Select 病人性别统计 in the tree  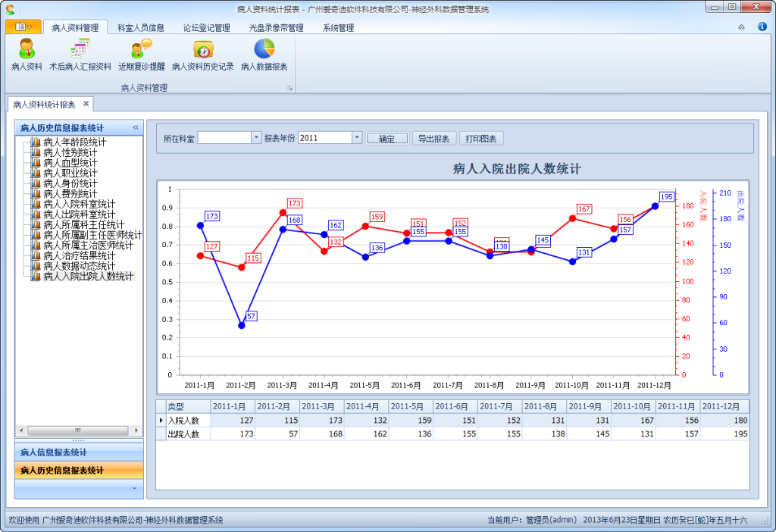pyautogui.click(x=70, y=152)
